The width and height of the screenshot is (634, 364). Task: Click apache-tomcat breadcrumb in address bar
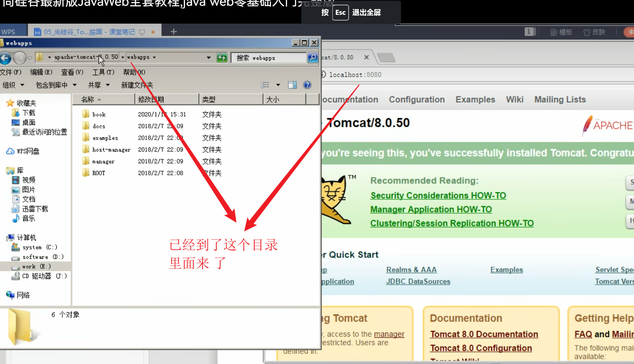tap(86, 57)
